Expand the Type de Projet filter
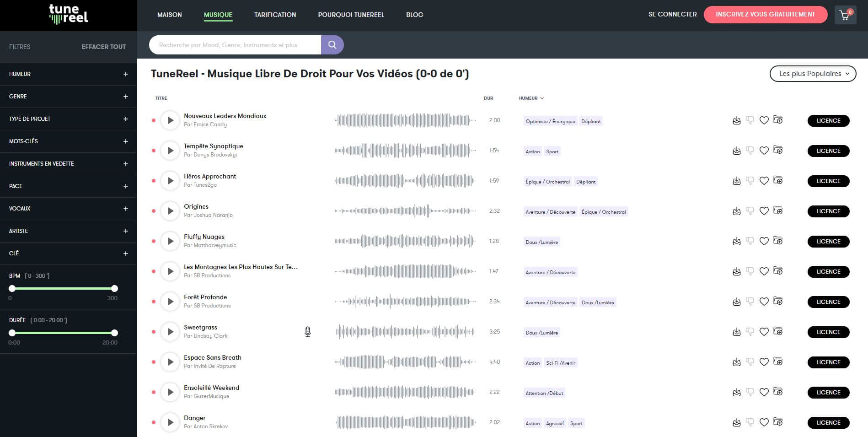Viewport: 868px width, 437px height. (68, 119)
